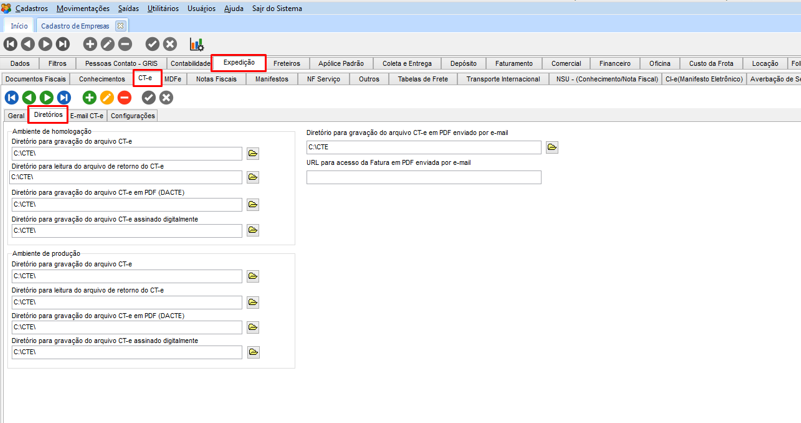The height and width of the screenshot is (423, 801).
Task: Go to last record in top gray toolbar
Action: tap(63, 44)
